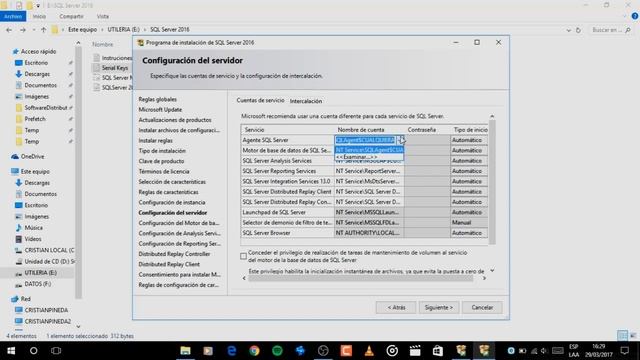Open the touch keyboard tray icon
Viewport: 640px width, 360px height.
click(x=558, y=351)
